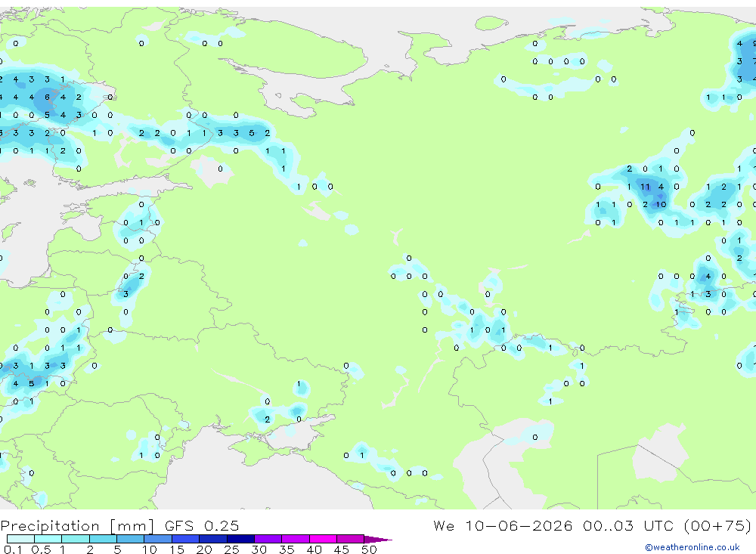Click the purple above-50 legend arrow tip
Screen dimensions: 756x554
(x=378, y=539)
